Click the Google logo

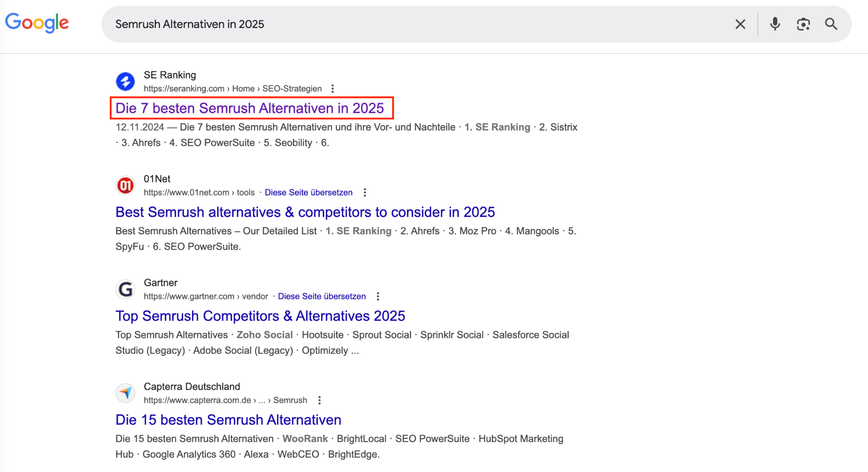coord(37,23)
